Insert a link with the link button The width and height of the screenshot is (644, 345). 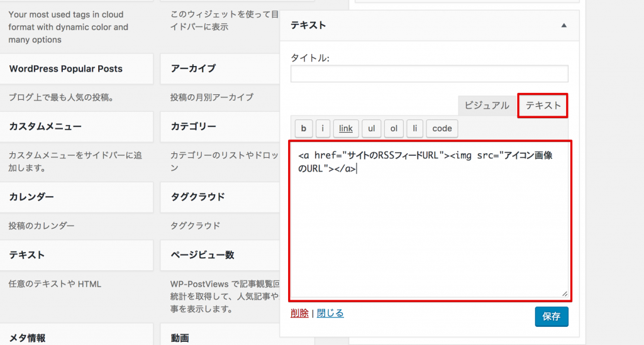pyautogui.click(x=346, y=128)
